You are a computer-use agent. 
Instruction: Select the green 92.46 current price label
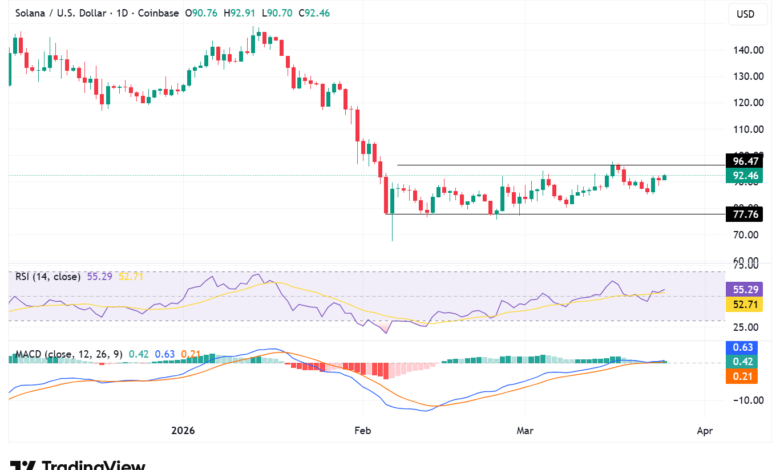coord(745,174)
